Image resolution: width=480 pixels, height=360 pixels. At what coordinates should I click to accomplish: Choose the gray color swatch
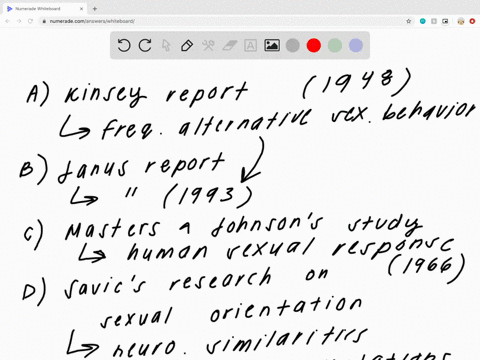[x=293, y=45]
